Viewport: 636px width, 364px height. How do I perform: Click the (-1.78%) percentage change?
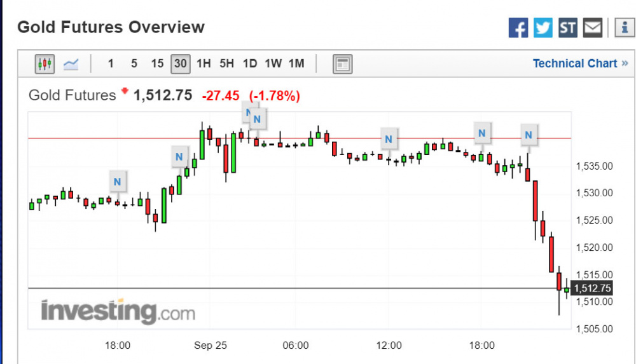[x=275, y=96]
